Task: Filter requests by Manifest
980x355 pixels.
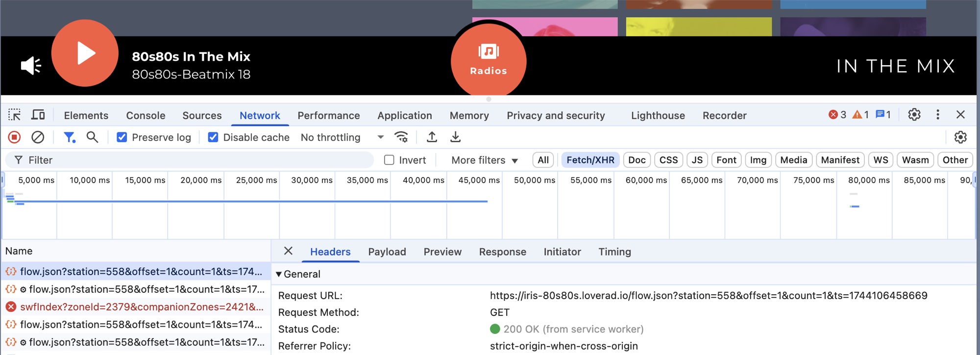Action: pos(840,160)
